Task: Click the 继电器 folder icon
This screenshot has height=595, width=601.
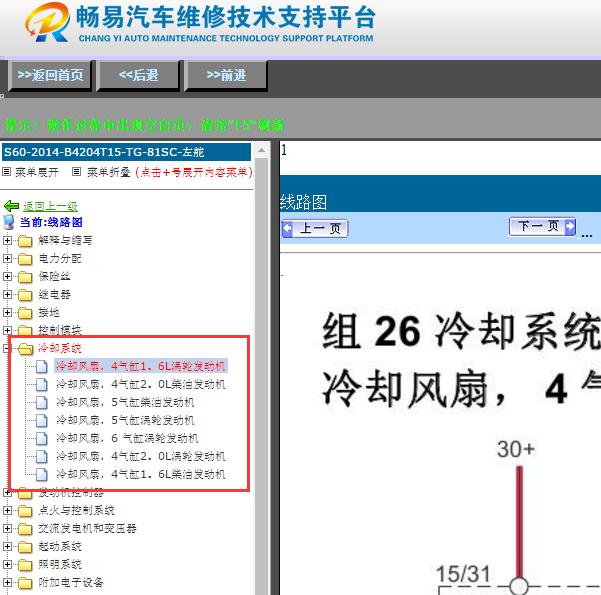Action: pos(25,295)
